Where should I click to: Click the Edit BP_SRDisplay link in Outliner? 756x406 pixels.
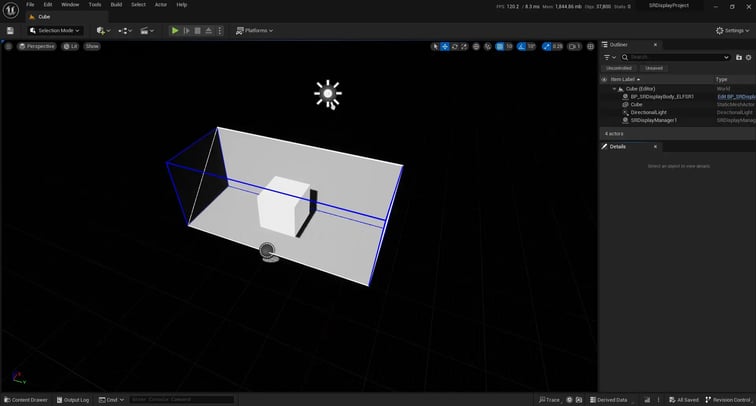click(735, 96)
